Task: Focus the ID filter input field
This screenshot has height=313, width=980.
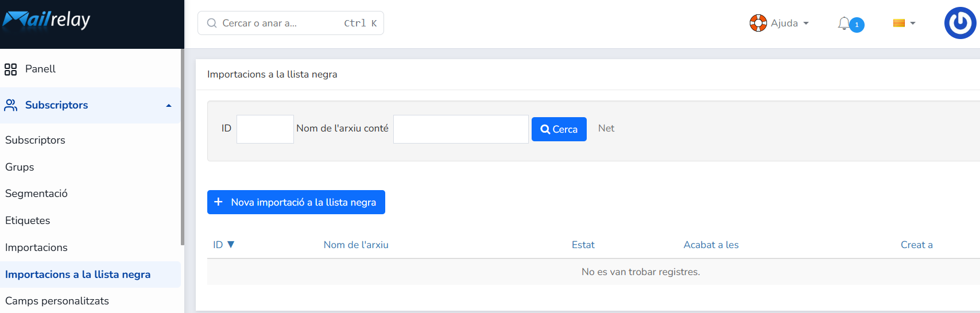Action: (265, 129)
